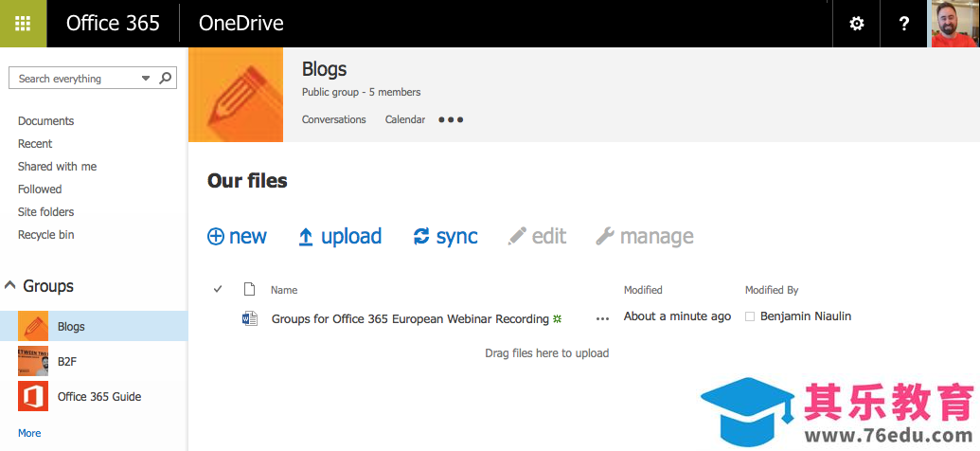
Task: Open the Office 365 Guide group label
Action: [x=99, y=397]
